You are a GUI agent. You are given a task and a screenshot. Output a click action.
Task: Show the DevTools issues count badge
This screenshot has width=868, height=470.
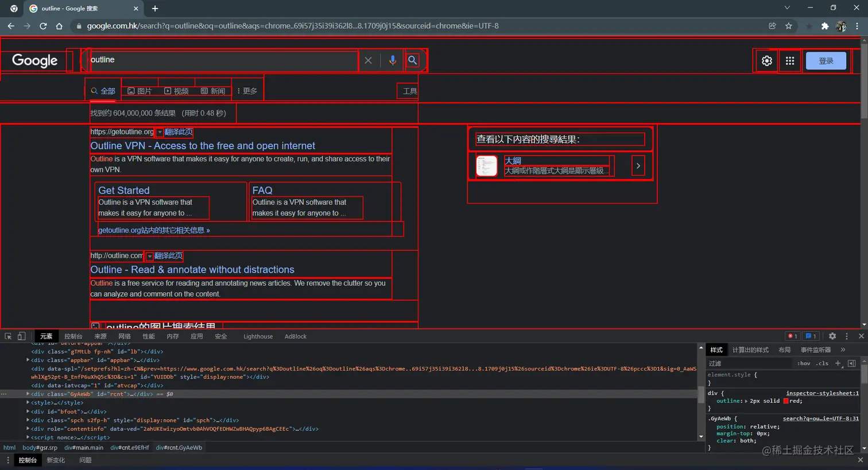point(811,336)
